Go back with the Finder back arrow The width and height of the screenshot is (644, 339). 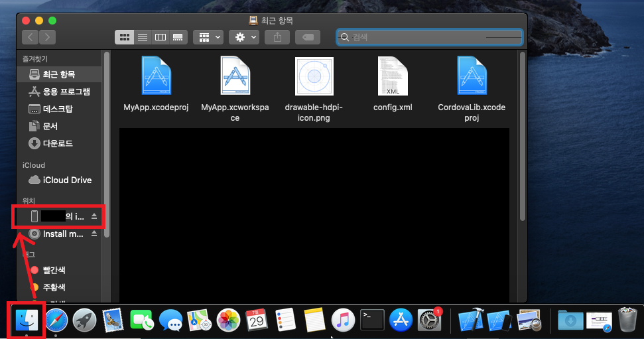pyautogui.click(x=31, y=37)
